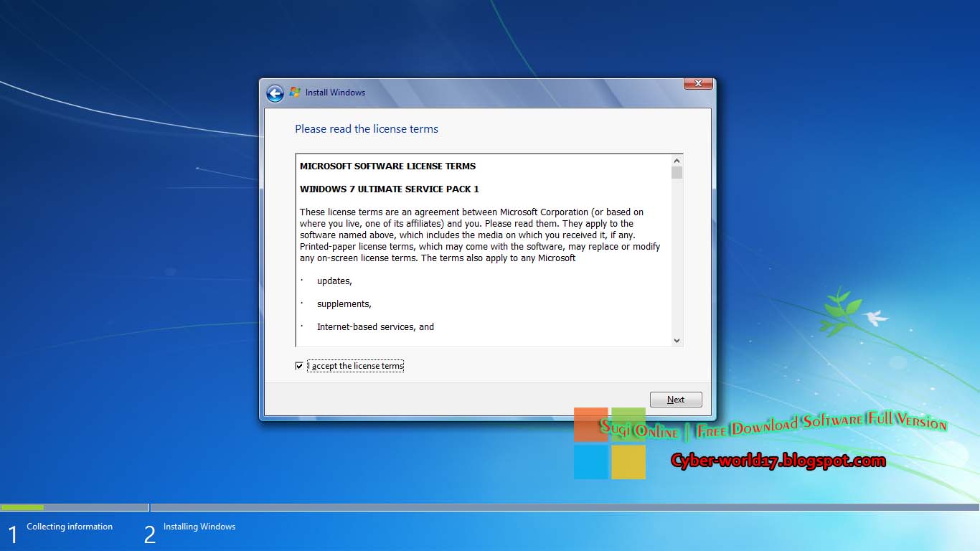
Task: Click the license scrollbar thumb
Action: tap(677, 173)
